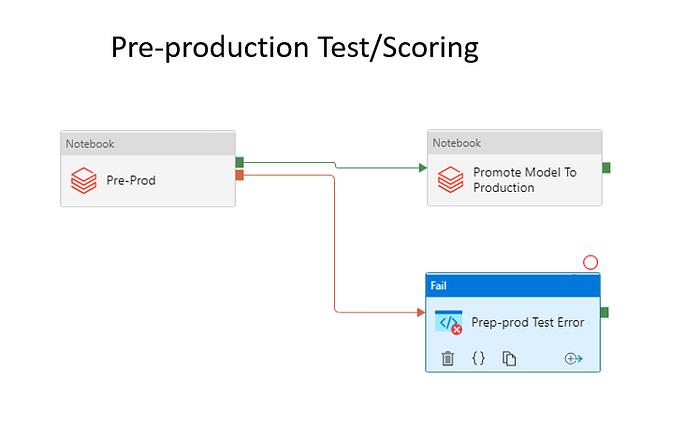
Task: Select the Pre-Prod notebook activity
Action: 148,169
